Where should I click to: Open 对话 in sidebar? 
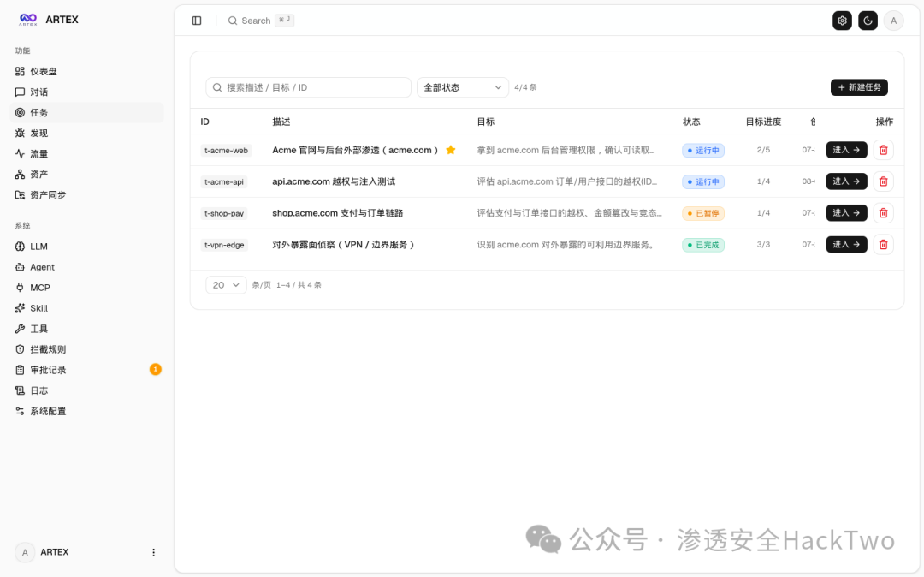click(x=86, y=92)
